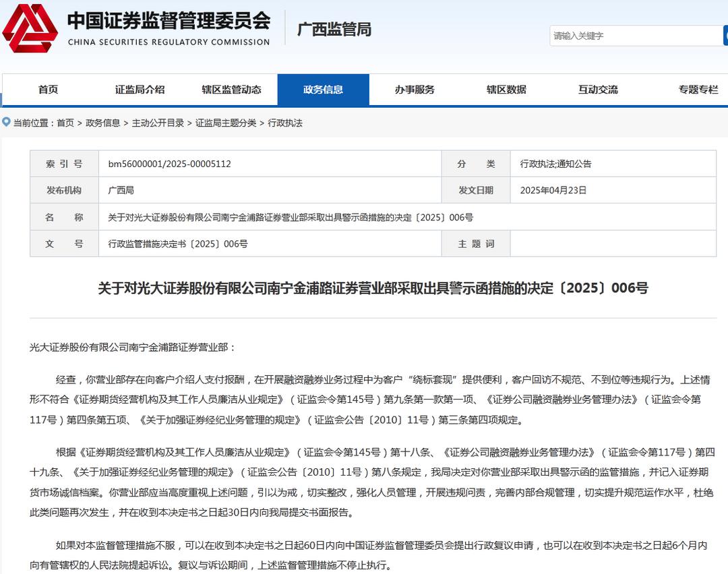Screen dimensions: 728x574
Task: Open the 辖区数据 menu item
Action: click(x=506, y=90)
